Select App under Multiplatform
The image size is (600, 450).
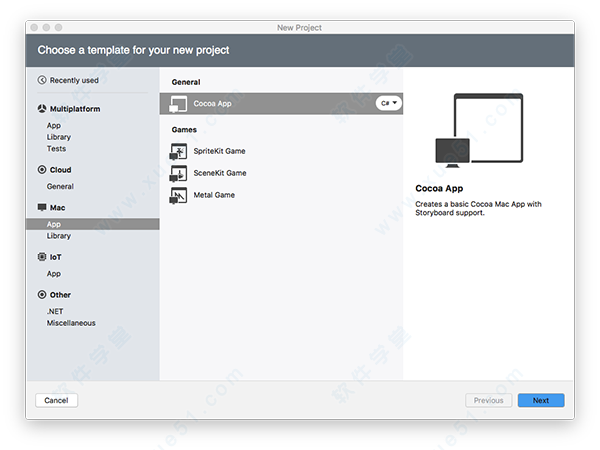tap(54, 126)
